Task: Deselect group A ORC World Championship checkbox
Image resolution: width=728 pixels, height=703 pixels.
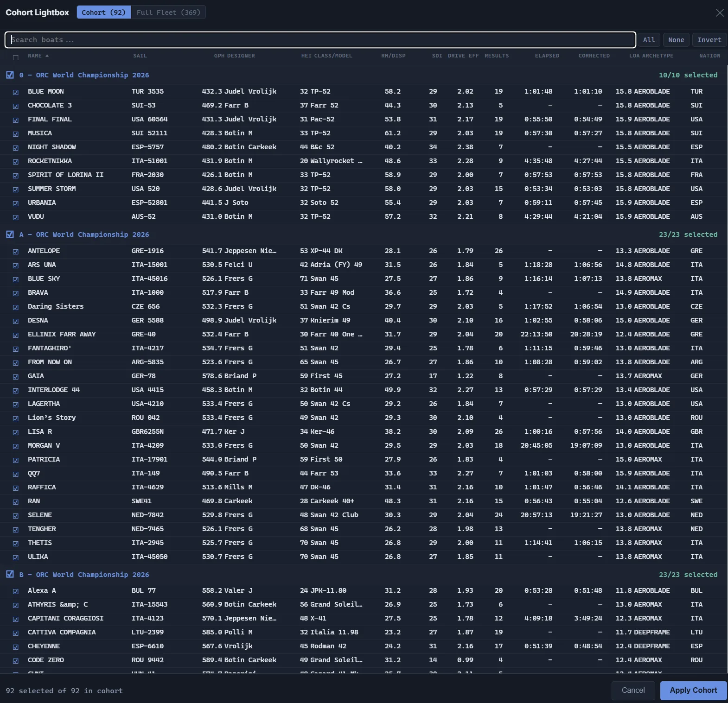Action: pos(10,234)
